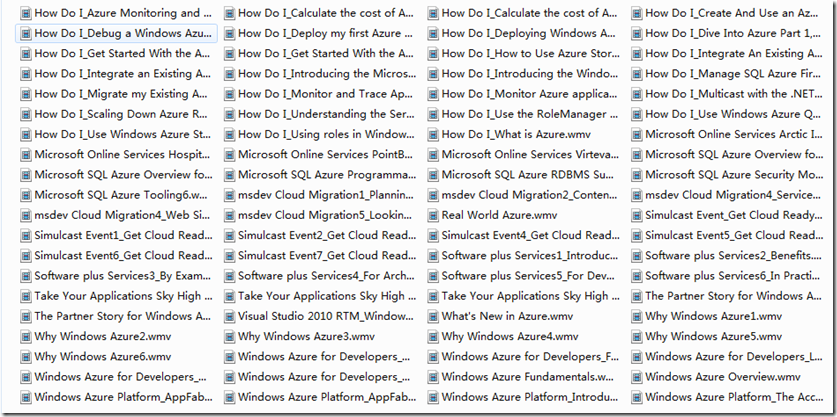Select the video icon beside What's New in Azure.wmv
Image resolution: width=837 pixels, height=417 pixels.
pos(433,317)
